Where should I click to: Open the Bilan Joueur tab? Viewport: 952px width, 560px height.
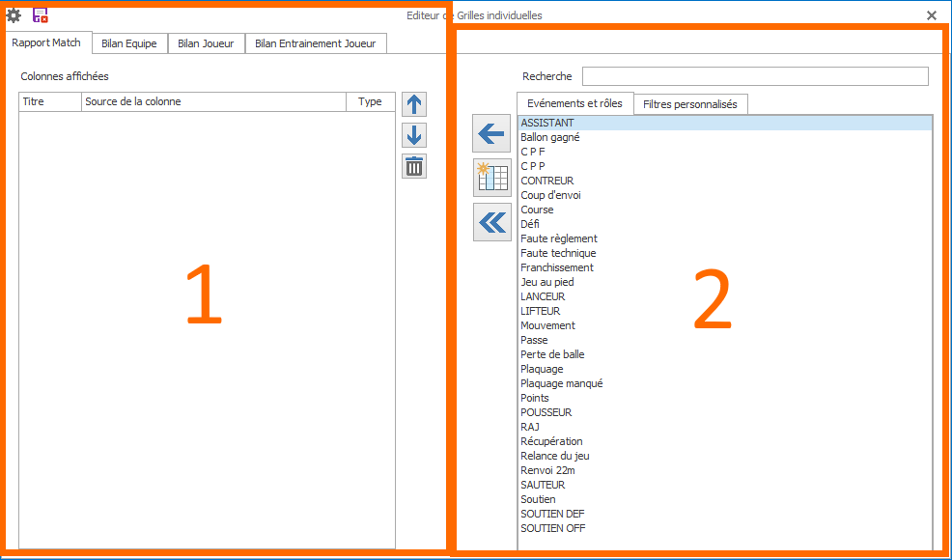(206, 43)
